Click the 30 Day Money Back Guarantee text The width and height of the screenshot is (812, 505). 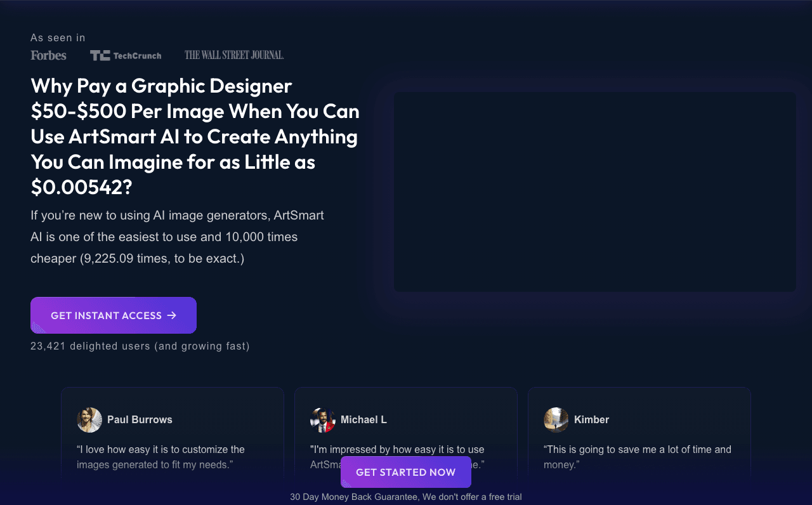point(406,497)
